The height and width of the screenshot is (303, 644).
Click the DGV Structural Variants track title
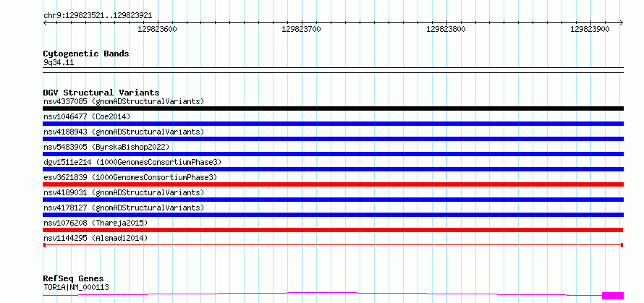tap(101, 93)
